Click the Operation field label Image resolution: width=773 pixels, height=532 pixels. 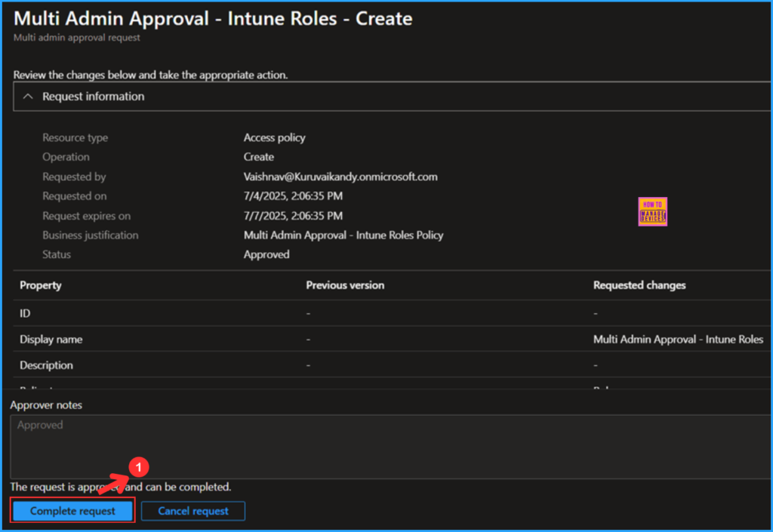[66, 157]
